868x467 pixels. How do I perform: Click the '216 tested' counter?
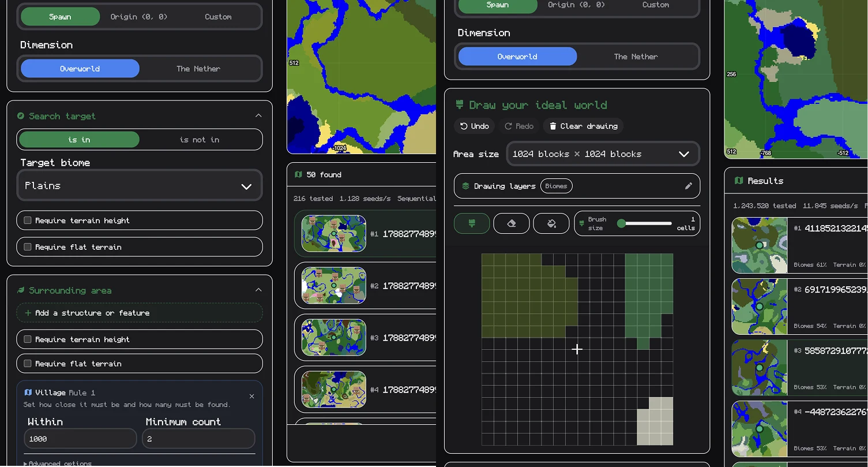[x=313, y=199]
